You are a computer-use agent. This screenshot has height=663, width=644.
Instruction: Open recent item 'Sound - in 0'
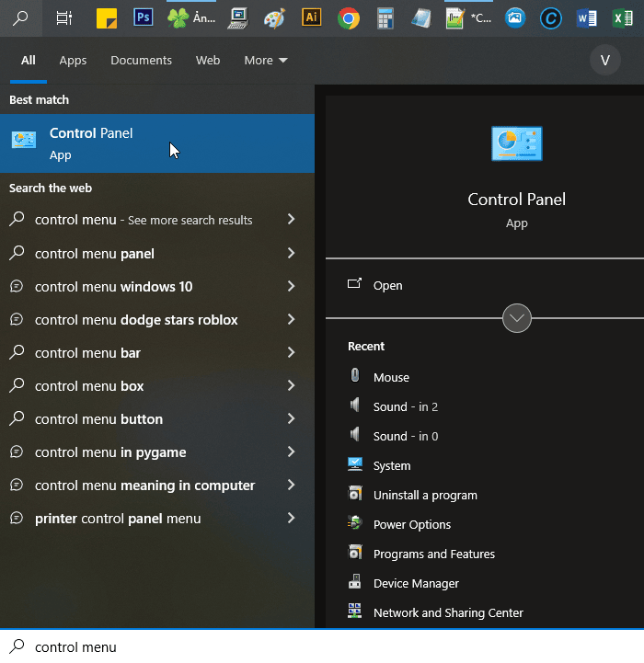pyautogui.click(x=406, y=436)
